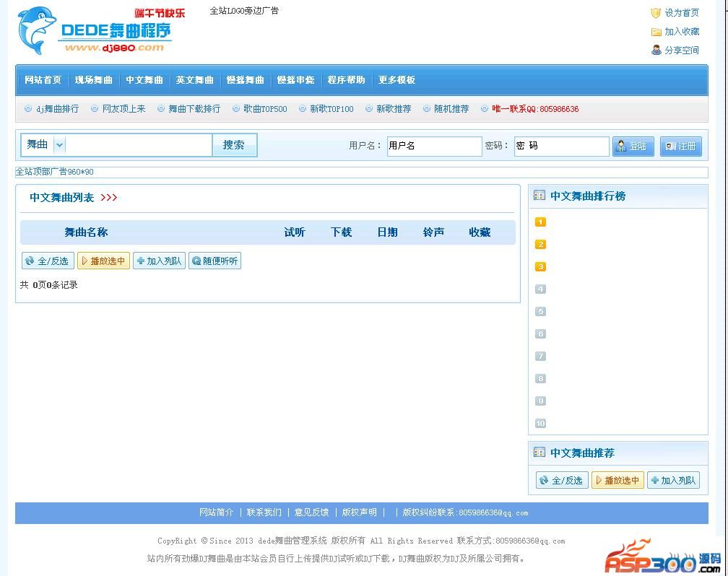The width and height of the screenshot is (728, 576).
Task: Click the 注册 register button
Action: (681, 147)
